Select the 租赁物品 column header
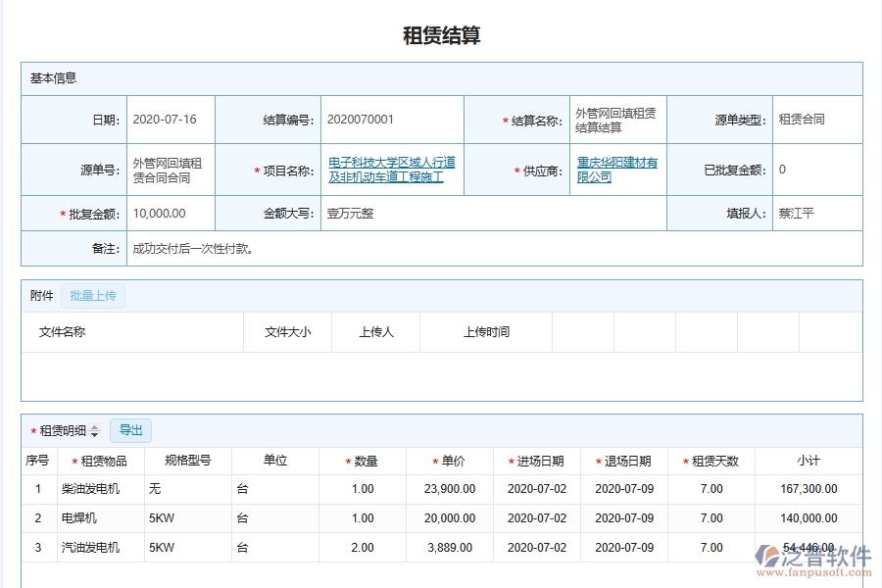 pyautogui.click(x=103, y=461)
